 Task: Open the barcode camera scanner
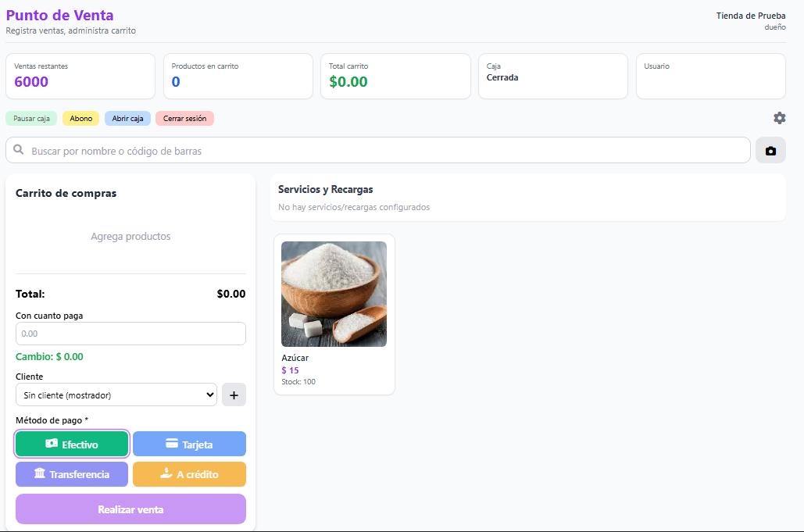click(770, 150)
